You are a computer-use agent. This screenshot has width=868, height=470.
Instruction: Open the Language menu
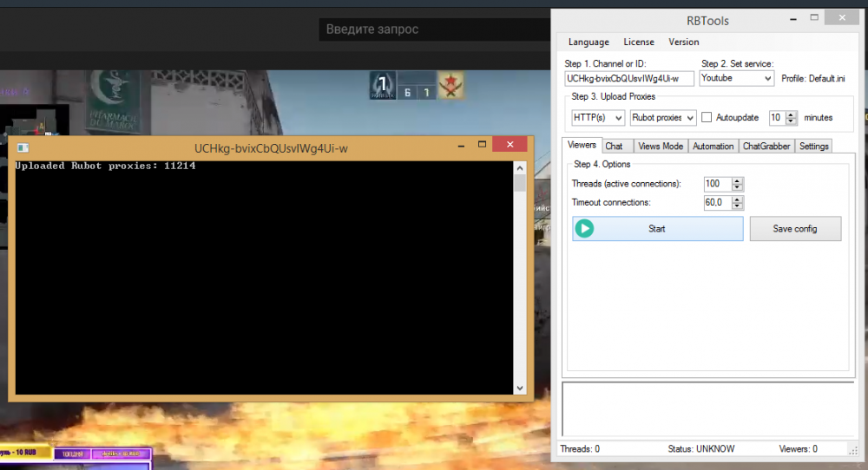click(589, 42)
